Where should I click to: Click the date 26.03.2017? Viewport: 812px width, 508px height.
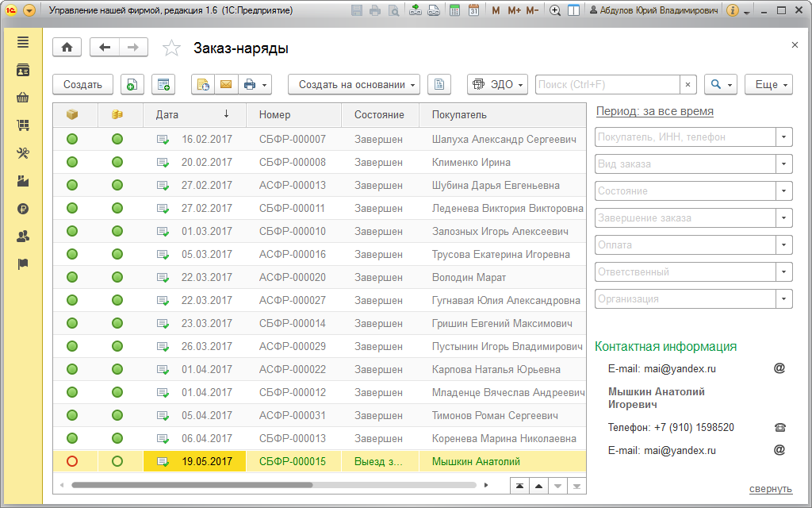207,346
